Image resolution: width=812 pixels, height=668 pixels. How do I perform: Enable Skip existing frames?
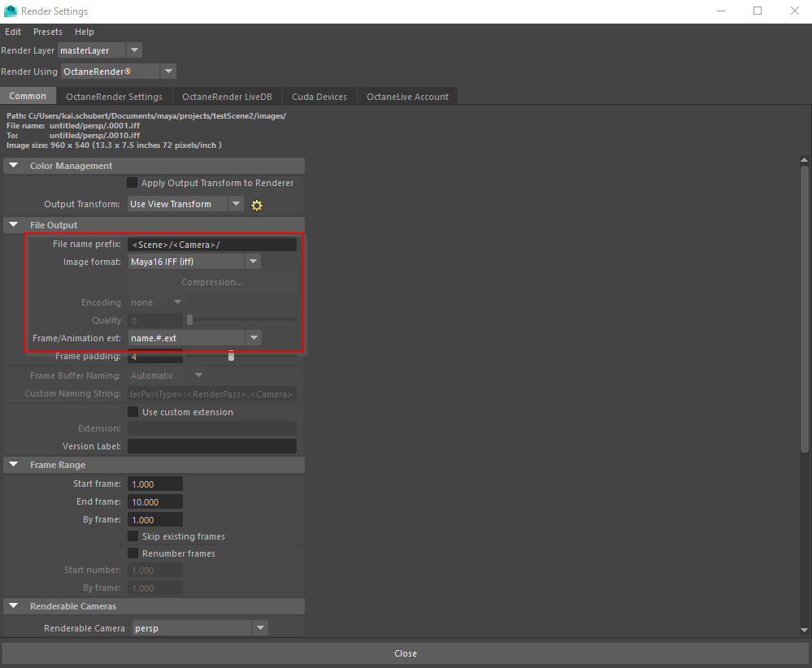click(133, 536)
